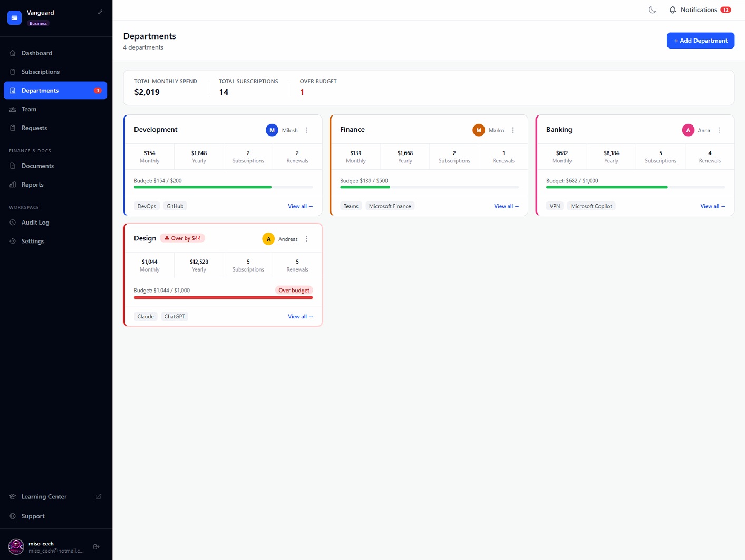Click the miso_cech profile avatar
The height and width of the screenshot is (560, 745).
coord(16,547)
